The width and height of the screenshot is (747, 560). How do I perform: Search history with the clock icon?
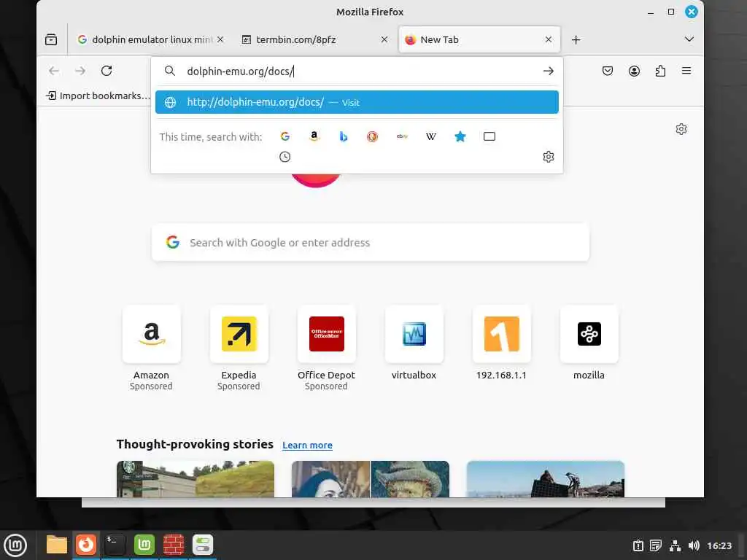click(x=285, y=157)
